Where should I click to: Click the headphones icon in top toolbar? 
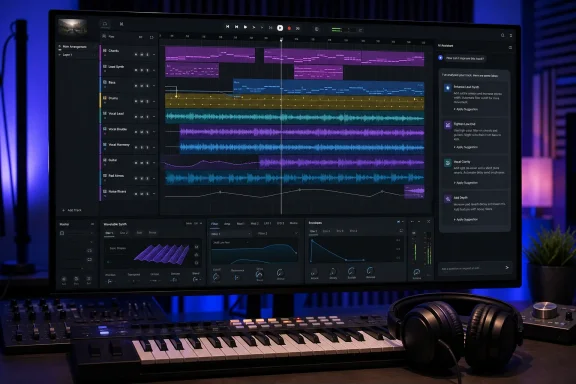click(x=105, y=24)
